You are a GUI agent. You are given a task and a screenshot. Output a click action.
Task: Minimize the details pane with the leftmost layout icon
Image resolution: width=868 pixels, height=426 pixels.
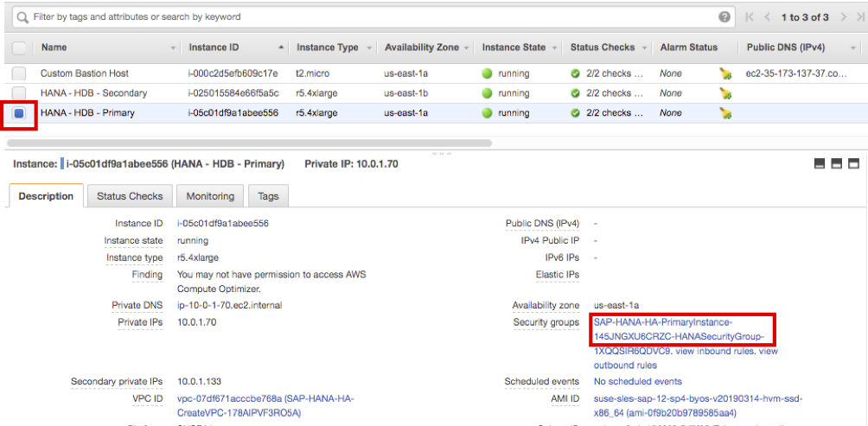pos(820,163)
